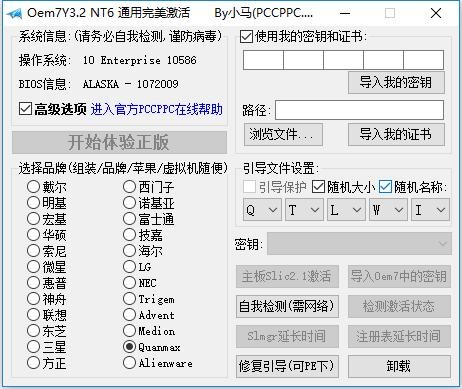Select the 索尼 brand radio button

click(33, 251)
